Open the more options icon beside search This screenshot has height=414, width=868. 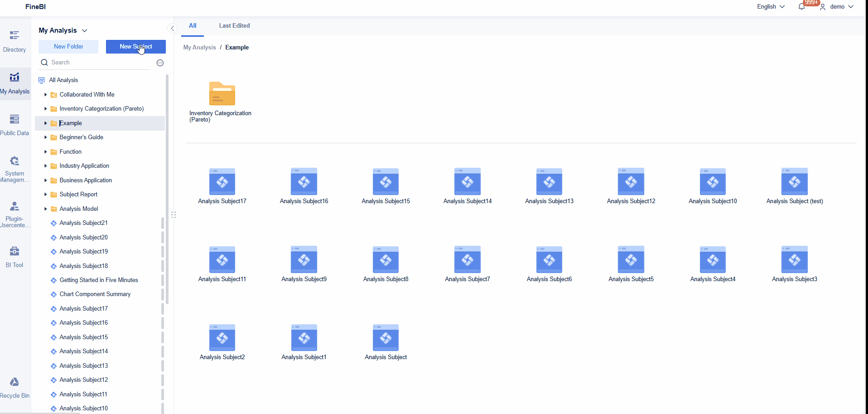[x=160, y=63]
